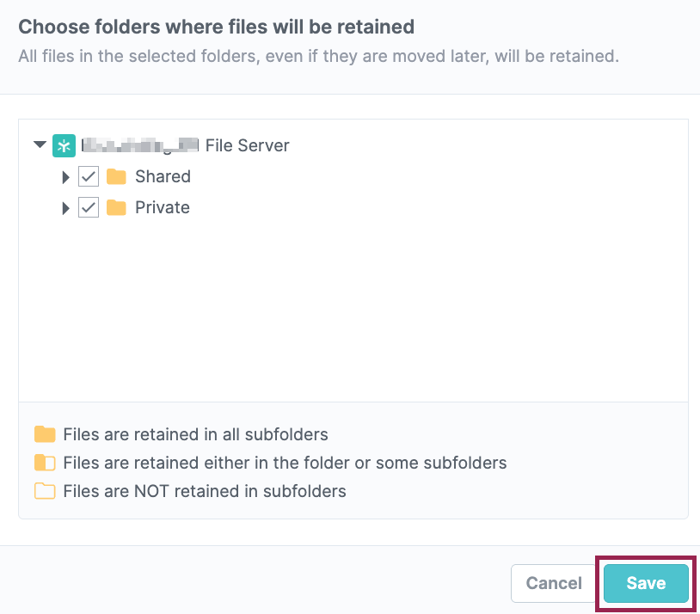
Task: Select the File Server root label
Action: (x=185, y=145)
